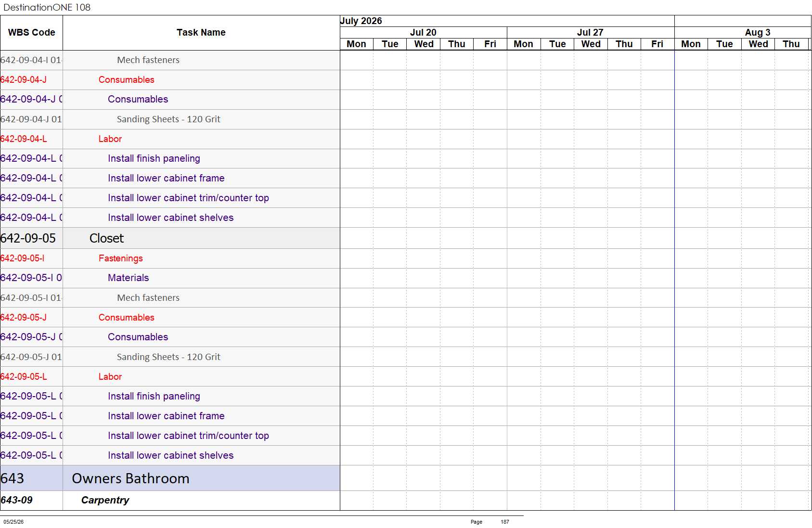
Task: Click Fri under the Jul 20 week
Action: [490, 44]
